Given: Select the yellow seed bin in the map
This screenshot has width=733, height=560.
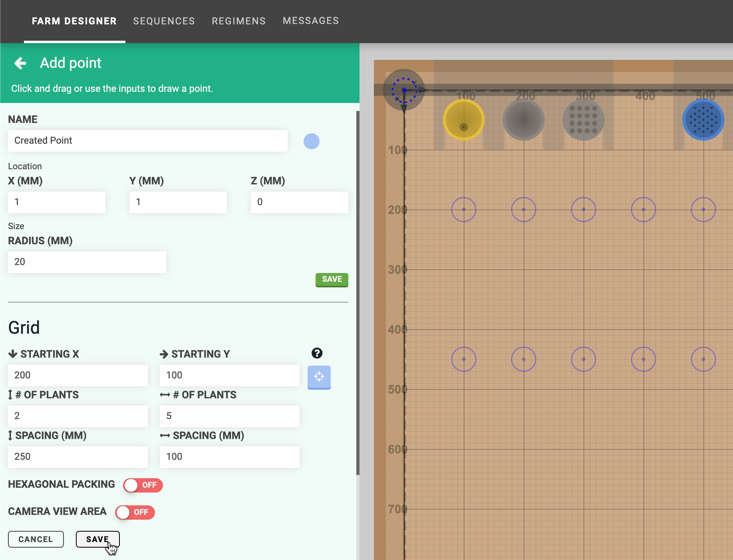Looking at the screenshot, I should click(463, 120).
